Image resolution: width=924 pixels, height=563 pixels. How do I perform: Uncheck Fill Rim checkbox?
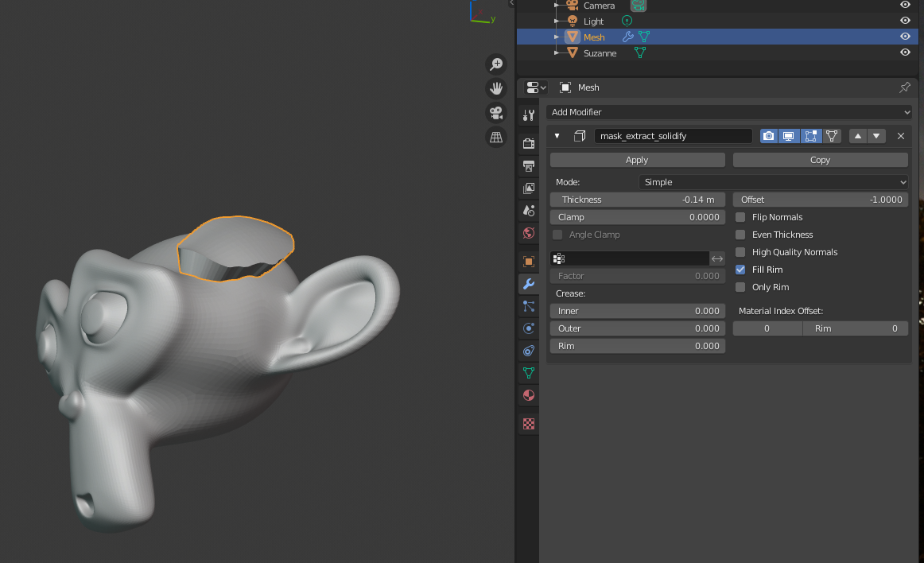[740, 270]
